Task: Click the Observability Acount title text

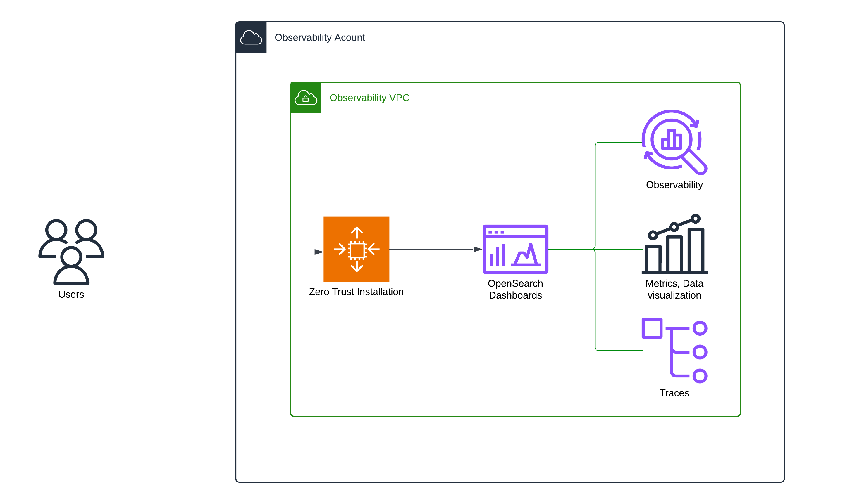Action: point(319,37)
